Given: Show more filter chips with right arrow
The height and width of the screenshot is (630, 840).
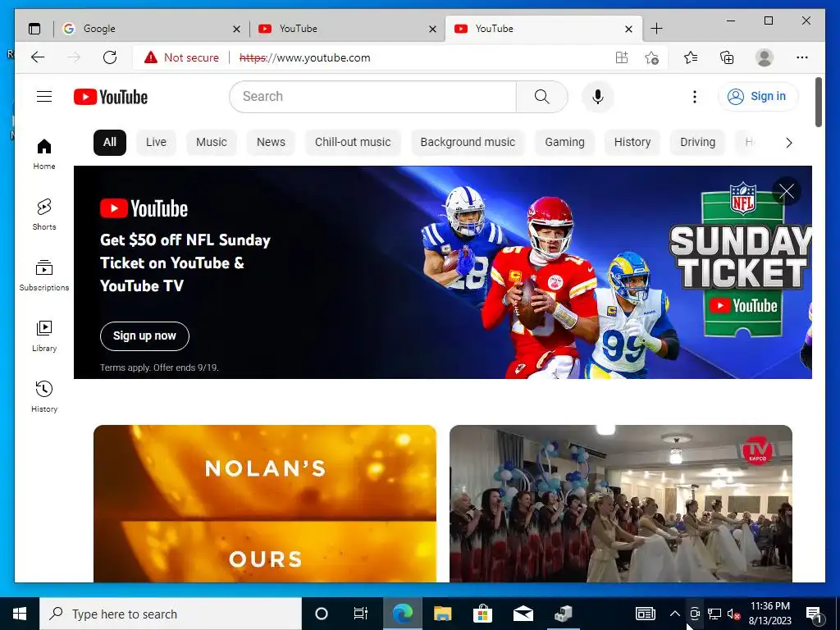Looking at the screenshot, I should tap(788, 143).
